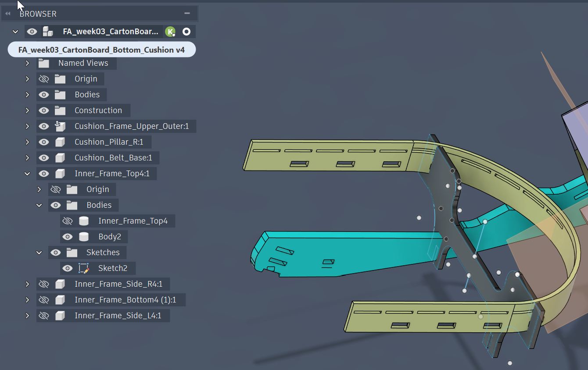Select the Sketch2 sketch icon
The image size is (588, 370).
83,268
